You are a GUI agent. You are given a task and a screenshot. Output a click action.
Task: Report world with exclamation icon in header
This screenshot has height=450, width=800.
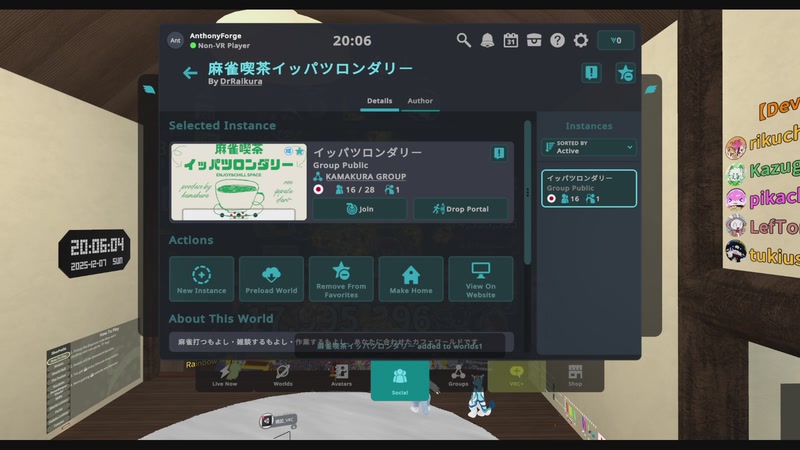[591, 73]
